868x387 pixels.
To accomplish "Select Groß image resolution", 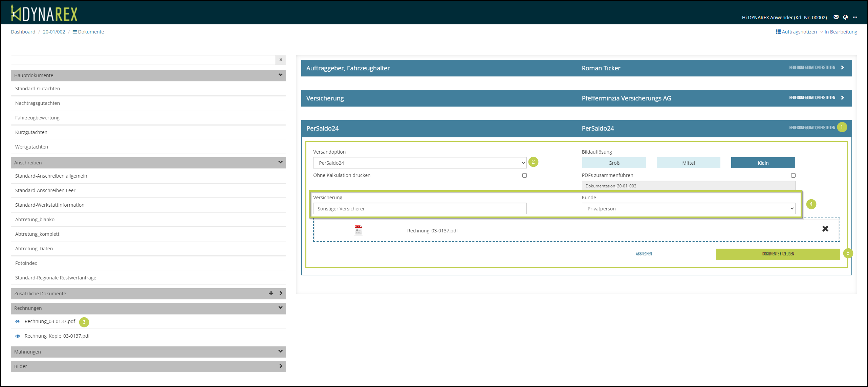I will click(614, 163).
